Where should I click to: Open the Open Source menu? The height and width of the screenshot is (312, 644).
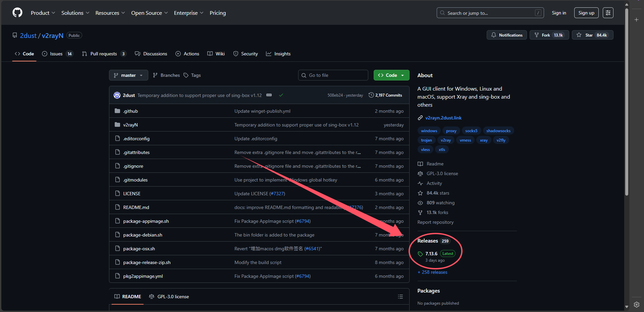click(150, 13)
